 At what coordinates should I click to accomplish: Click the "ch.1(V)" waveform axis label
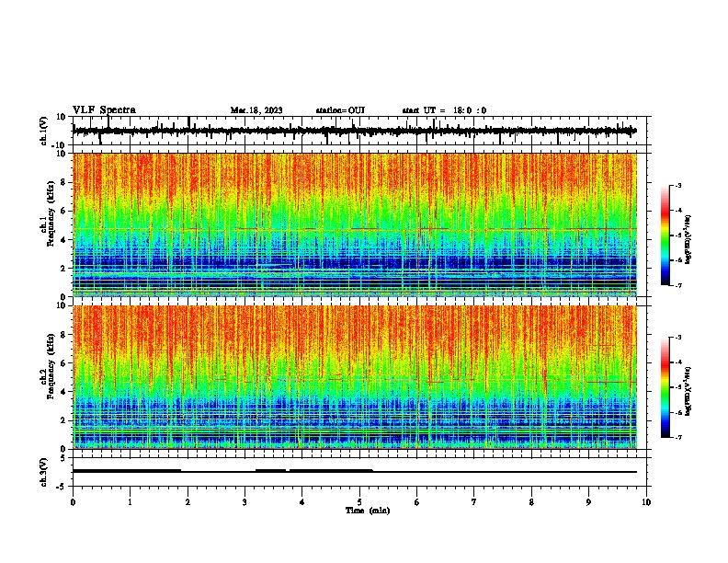43,131
